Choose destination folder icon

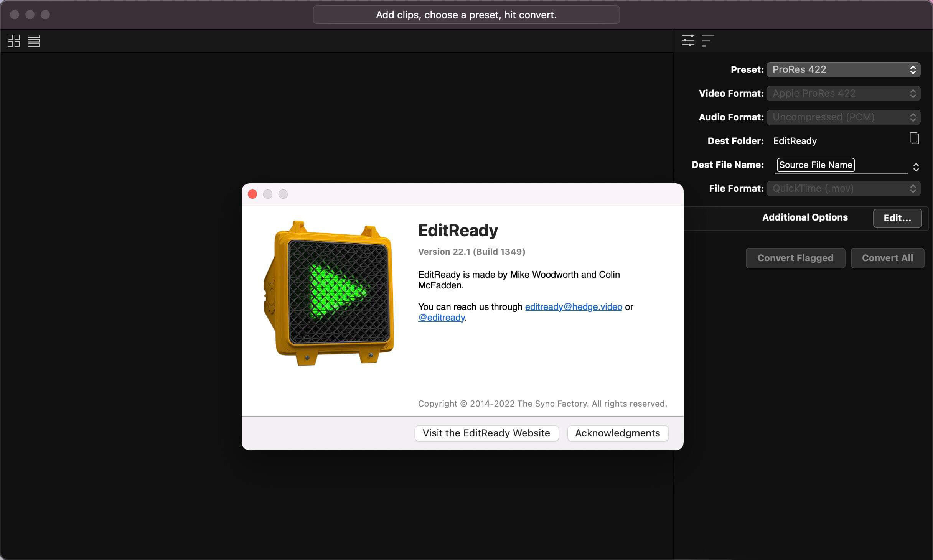914,138
